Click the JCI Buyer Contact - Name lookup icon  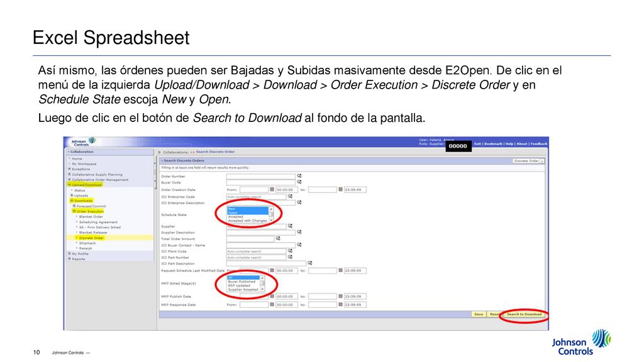[x=299, y=244]
